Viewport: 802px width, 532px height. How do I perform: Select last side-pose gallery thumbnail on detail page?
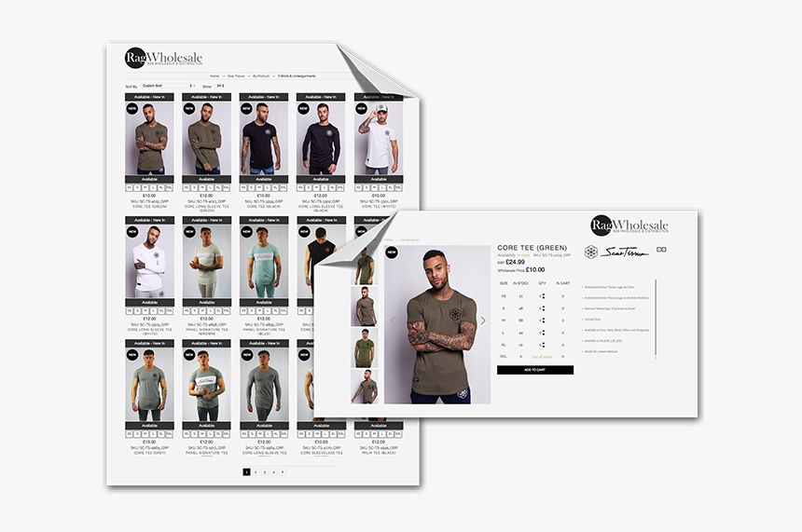pos(365,387)
